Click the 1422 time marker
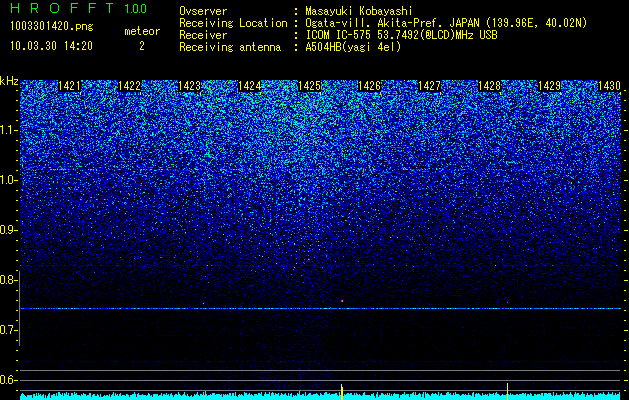Viewport: 629px width, 400px height. point(129,86)
